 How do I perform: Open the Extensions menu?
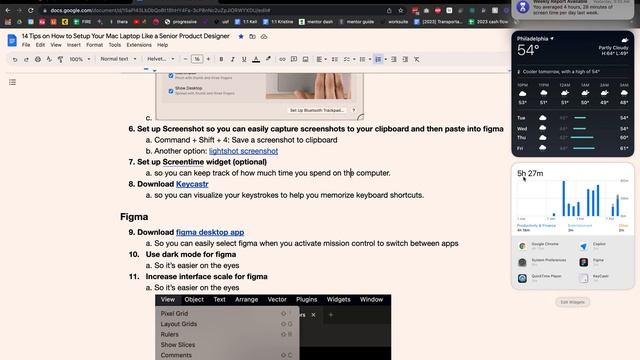point(139,45)
